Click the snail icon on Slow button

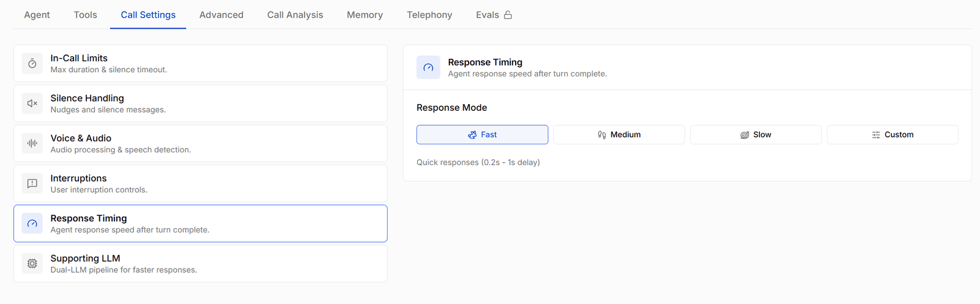745,135
